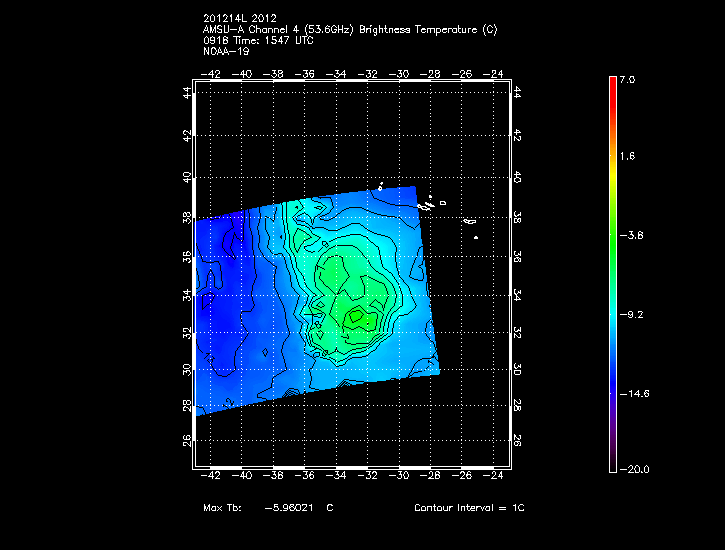Click the Max Tb value readout

point(267,508)
